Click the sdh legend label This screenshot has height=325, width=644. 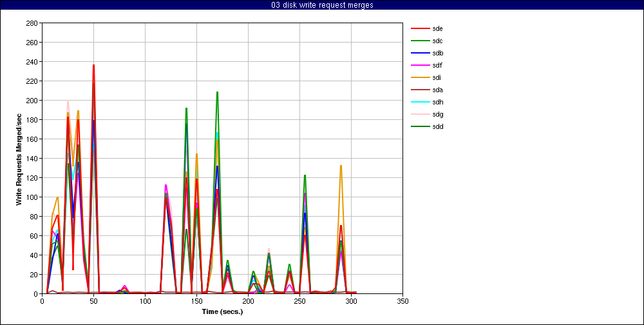[437, 102]
